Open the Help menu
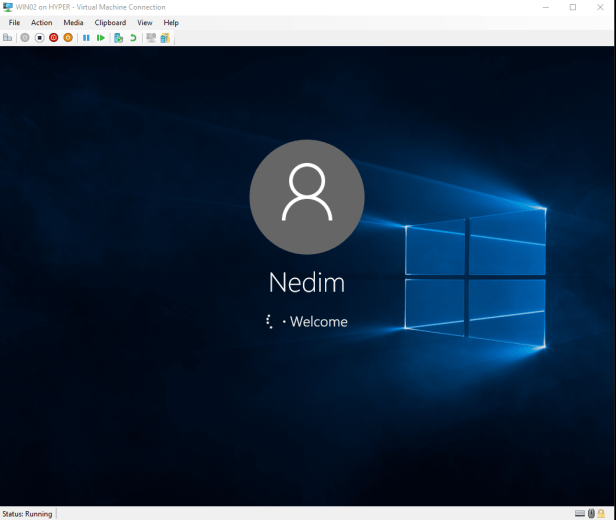This screenshot has width=616, height=520. pos(171,23)
